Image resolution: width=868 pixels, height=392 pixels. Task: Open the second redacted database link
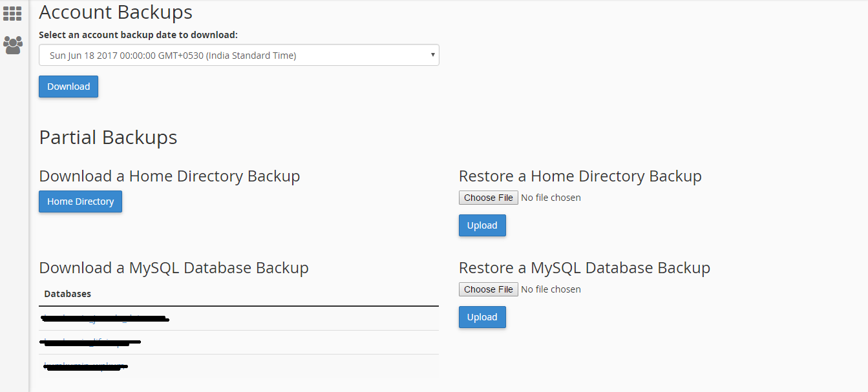tap(90, 342)
